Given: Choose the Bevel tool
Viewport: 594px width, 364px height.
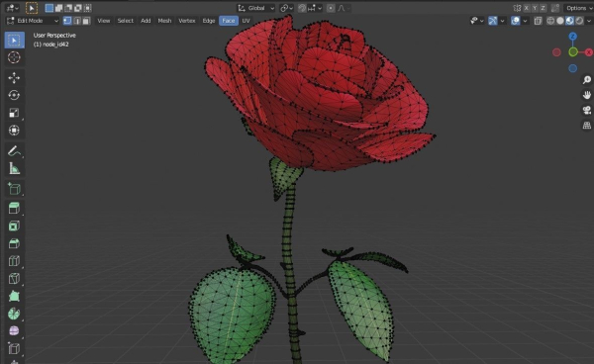Looking at the screenshot, I should pyautogui.click(x=15, y=243).
